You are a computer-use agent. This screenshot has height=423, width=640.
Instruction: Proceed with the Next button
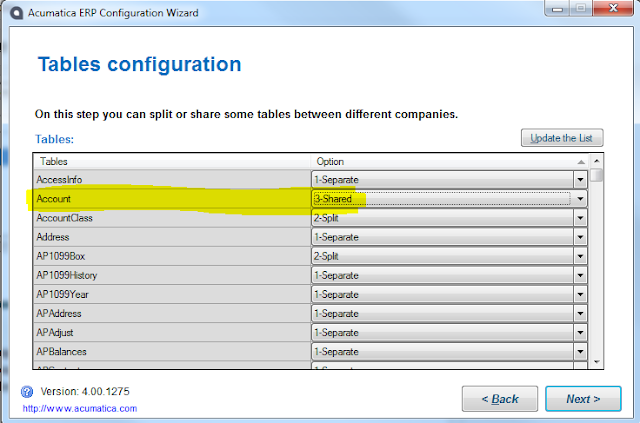point(583,399)
